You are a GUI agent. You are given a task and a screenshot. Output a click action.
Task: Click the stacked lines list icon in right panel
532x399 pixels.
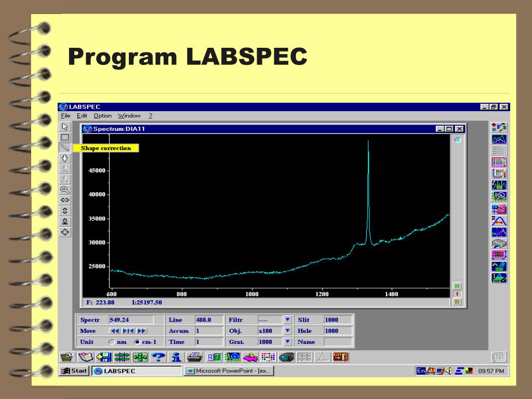pos(499,151)
